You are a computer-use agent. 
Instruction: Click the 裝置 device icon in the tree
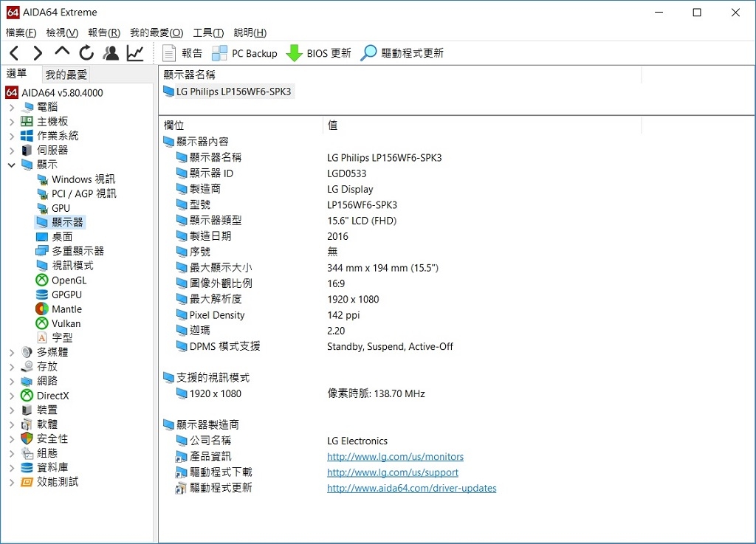coord(27,410)
